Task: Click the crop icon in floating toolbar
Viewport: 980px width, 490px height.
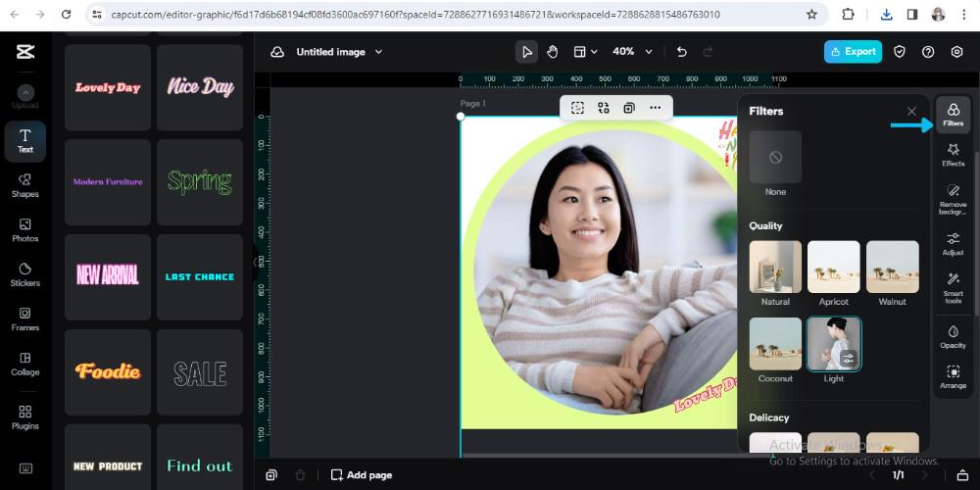Action: point(577,108)
